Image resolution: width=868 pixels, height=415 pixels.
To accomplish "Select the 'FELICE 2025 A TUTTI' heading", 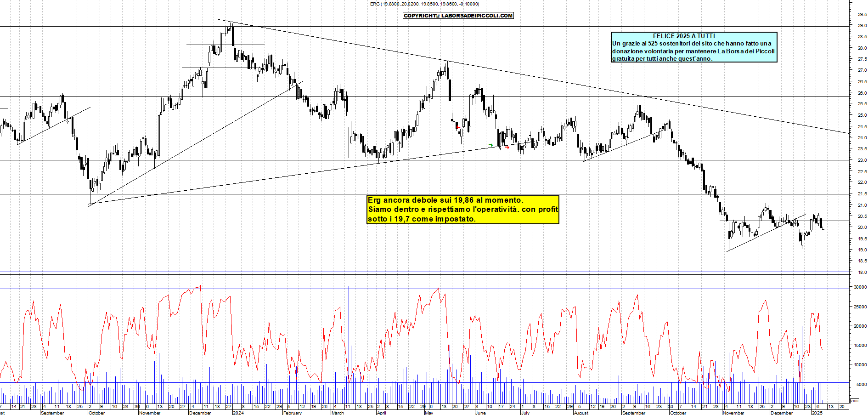I will (x=684, y=36).
